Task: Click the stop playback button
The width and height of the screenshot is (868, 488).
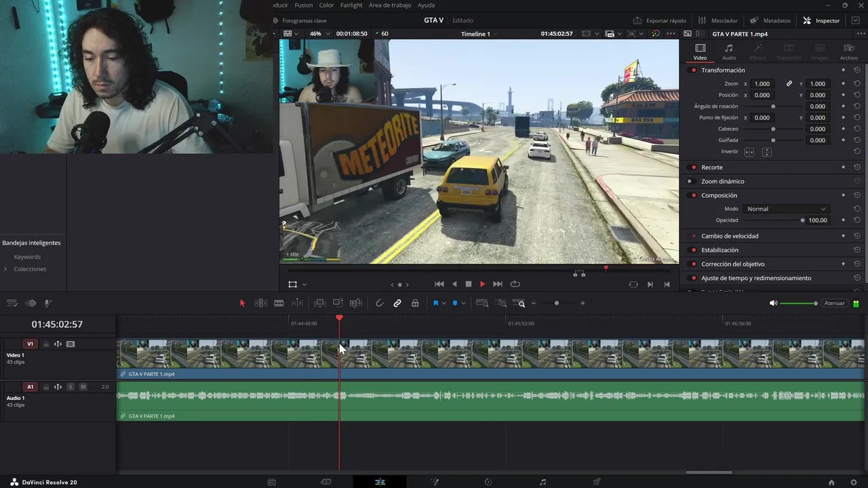Action: (x=468, y=284)
